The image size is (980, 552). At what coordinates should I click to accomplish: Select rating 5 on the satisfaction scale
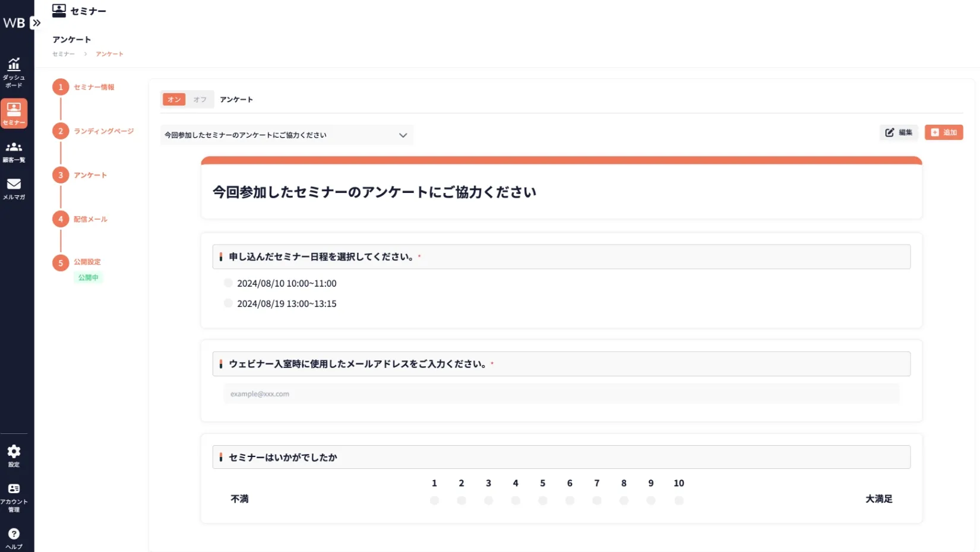pyautogui.click(x=542, y=500)
